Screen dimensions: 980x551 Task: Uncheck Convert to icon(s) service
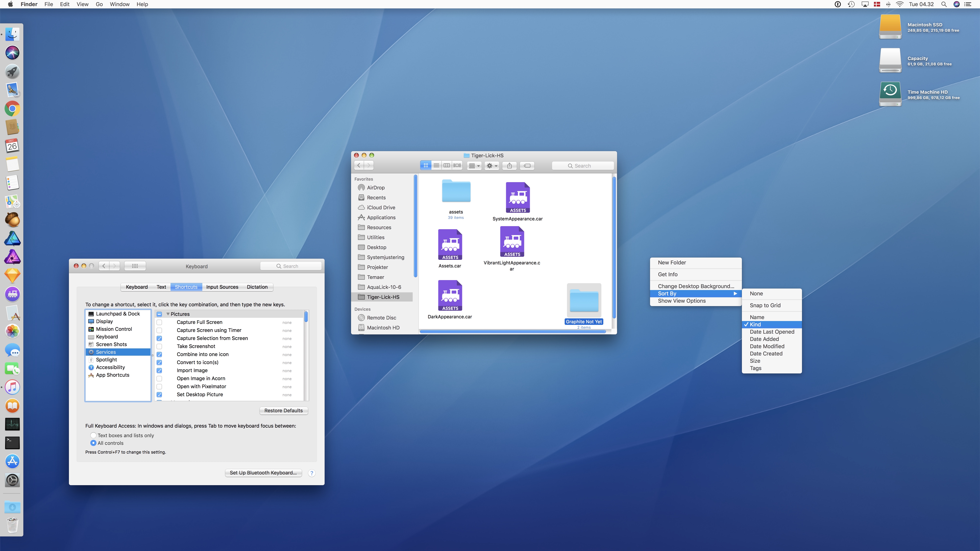pos(159,362)
